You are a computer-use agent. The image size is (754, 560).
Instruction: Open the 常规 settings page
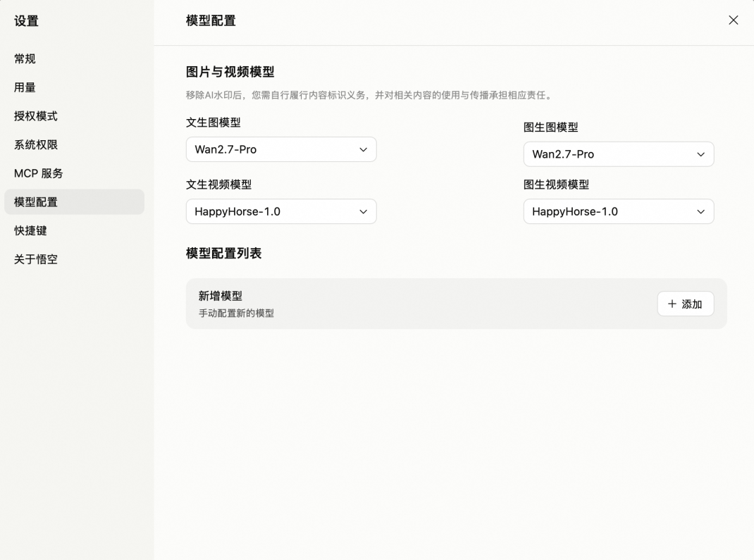point(25,59)
